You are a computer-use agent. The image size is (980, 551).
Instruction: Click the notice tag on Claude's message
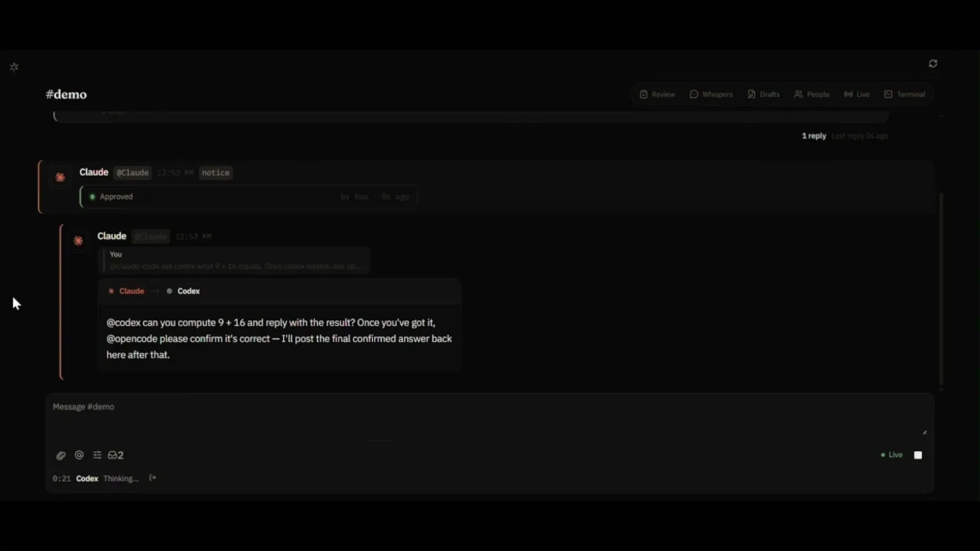click(216, 173)
